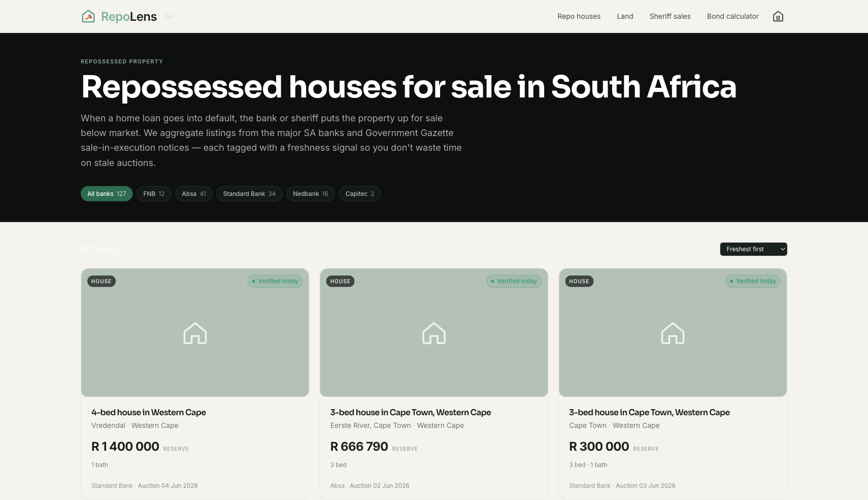Filter listings by Absa

[x=194, y=194]
